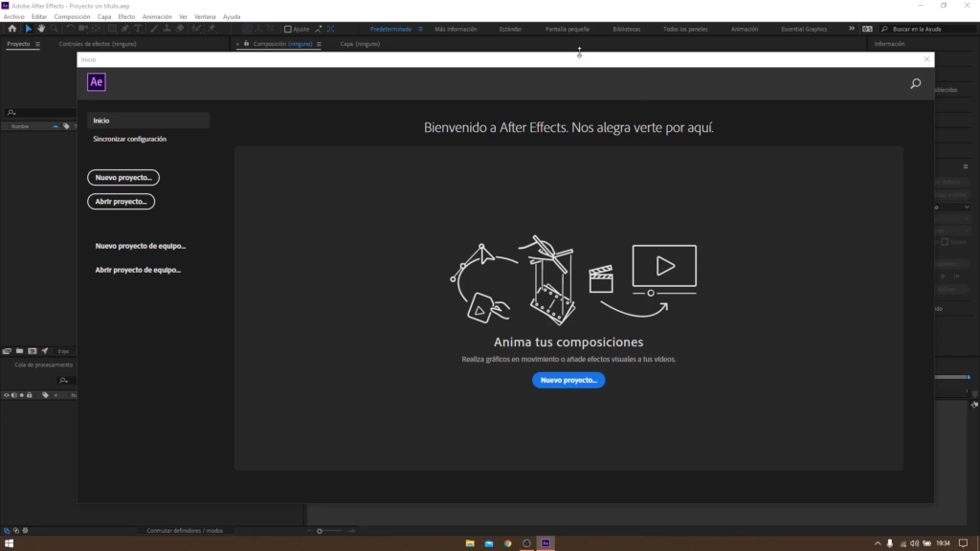The image size is (980, 551).
Task: Select the Pen tool
Action: tap(125, 29)
